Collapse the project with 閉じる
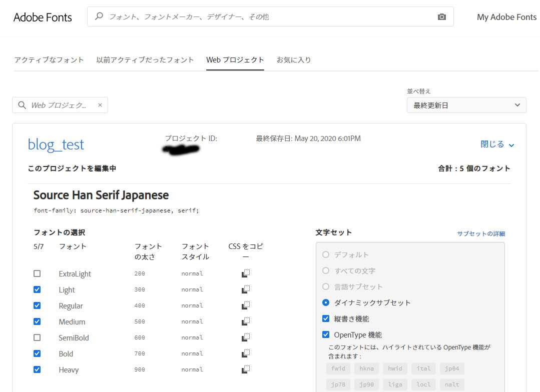Viewport: 540px width, 392px height. point(497,144)
